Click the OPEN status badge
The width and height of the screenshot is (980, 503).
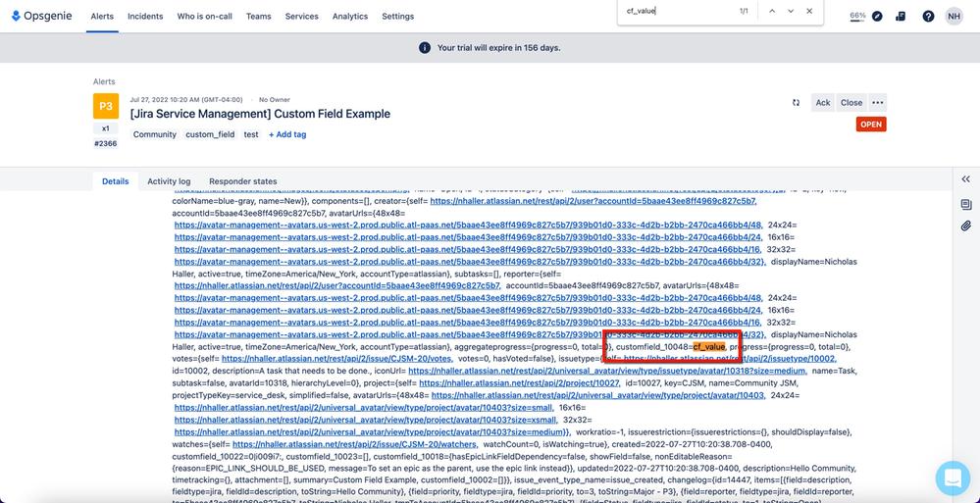(x=871, y=125)
